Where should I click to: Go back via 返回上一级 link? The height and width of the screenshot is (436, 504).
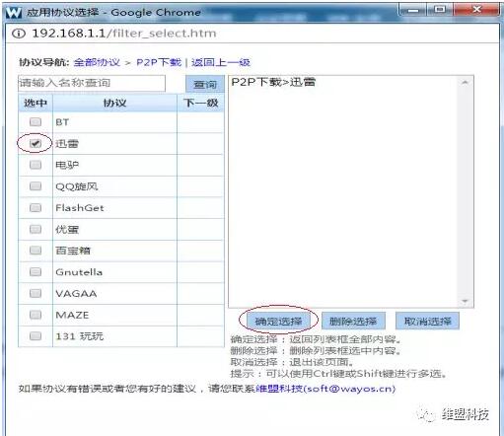221,62
